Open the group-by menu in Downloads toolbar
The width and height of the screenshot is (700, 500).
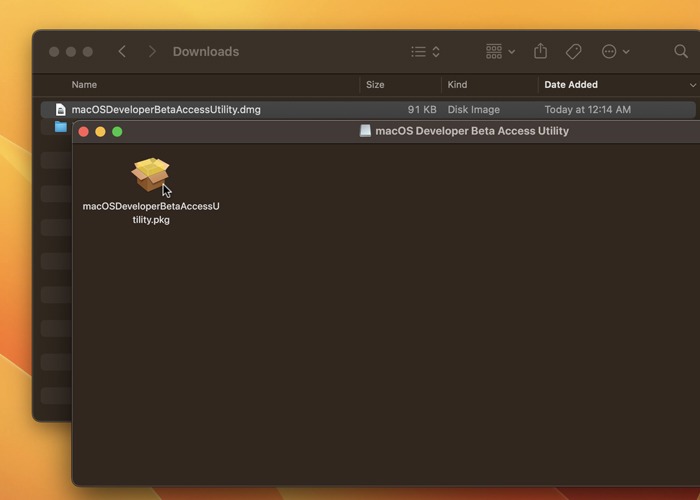[x=500, y=52]
